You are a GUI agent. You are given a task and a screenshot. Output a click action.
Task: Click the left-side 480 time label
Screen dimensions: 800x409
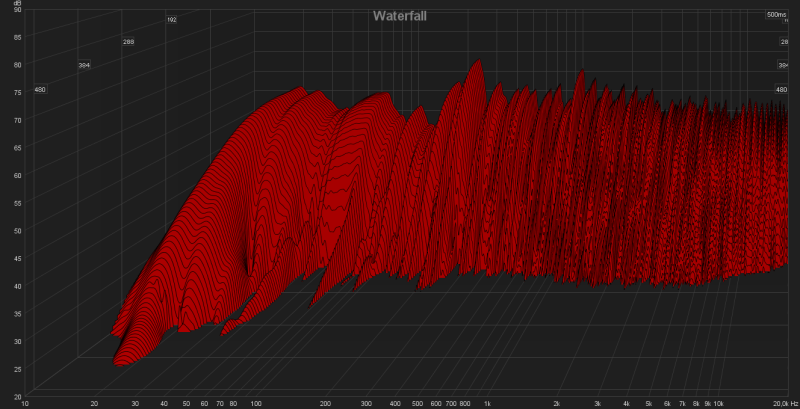(x=40, y=90)
